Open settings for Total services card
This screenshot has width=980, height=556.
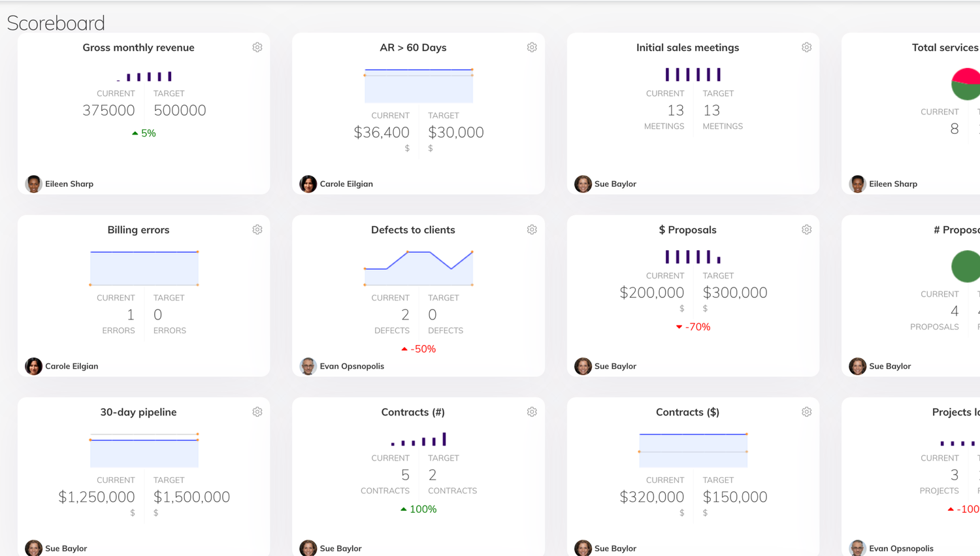point(979,47)
